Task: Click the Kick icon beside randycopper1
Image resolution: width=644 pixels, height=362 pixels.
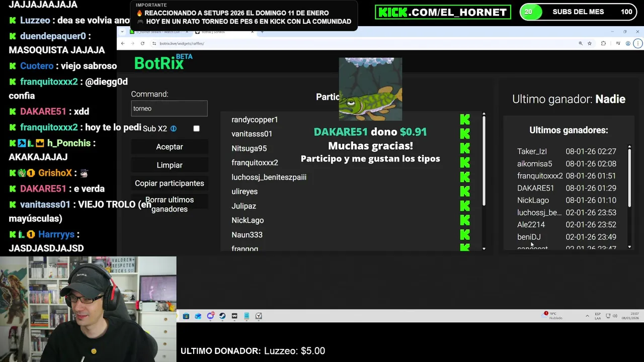Action: click(465, 120)
